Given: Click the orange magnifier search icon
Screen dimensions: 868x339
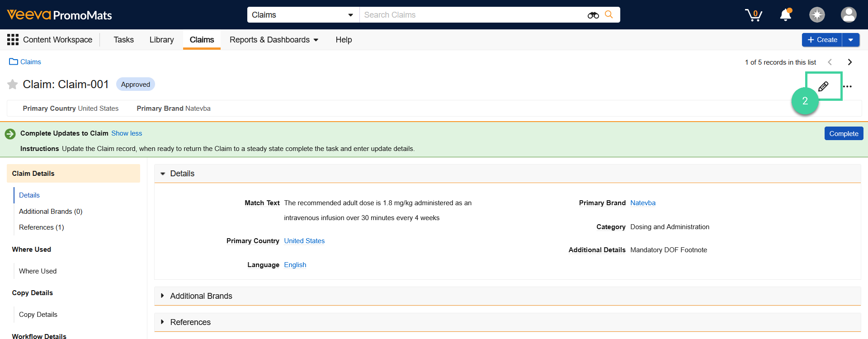Looking at the screenshot, I should pos(609,14).
